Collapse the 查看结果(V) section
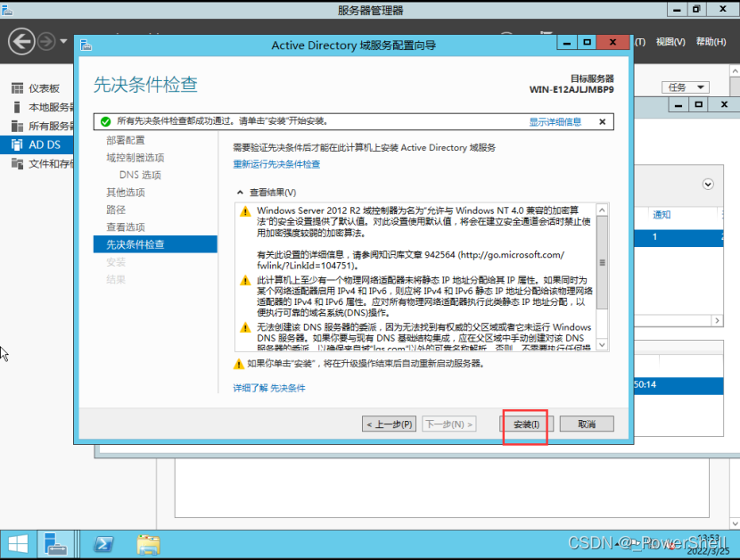740x560 pixels. pos(240,193)
